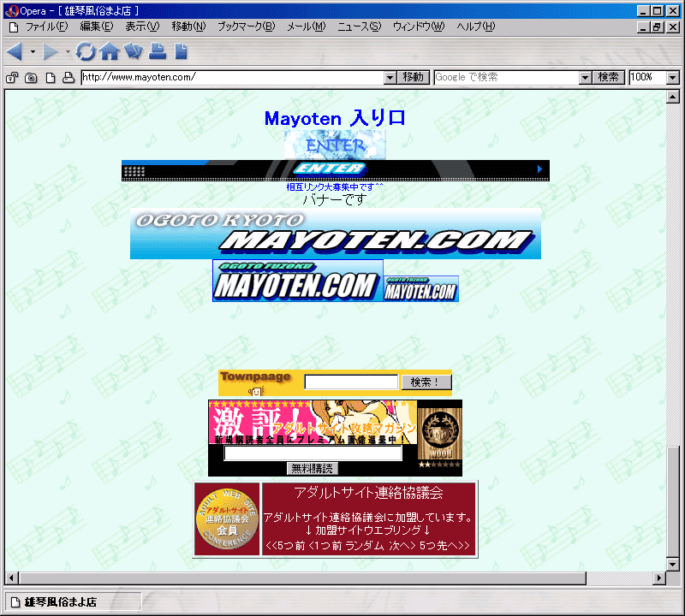This screenshot has width=685, height=616.
Task: Open the ブックマーク(B) menu
Action: click(247, 27)
